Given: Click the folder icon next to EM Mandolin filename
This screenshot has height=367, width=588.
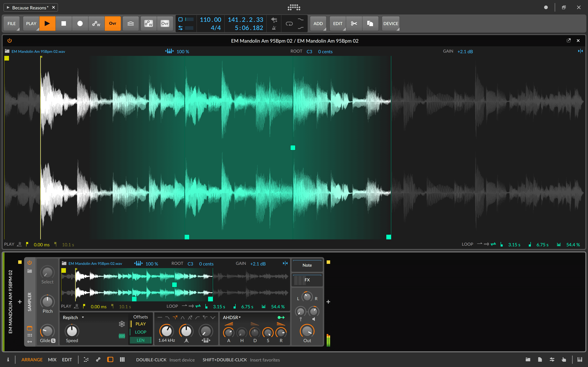Looking at the screenshot, I should 7,51.
